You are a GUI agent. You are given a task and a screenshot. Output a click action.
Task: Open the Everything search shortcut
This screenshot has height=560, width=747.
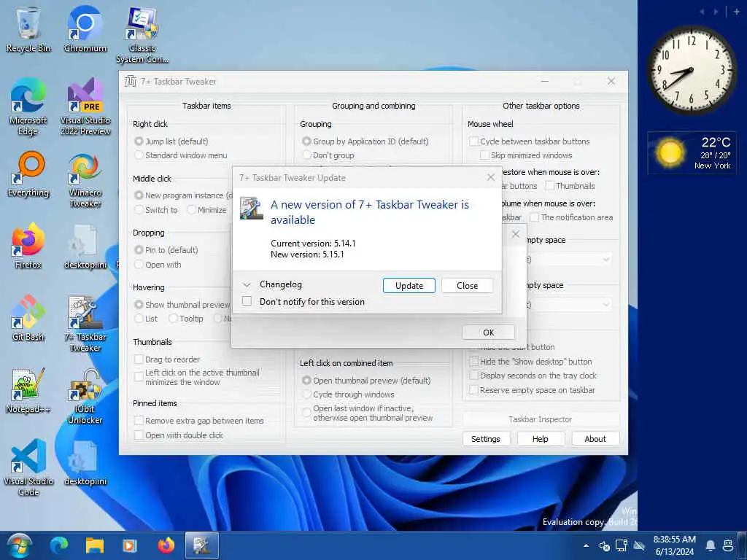point(28,175)
